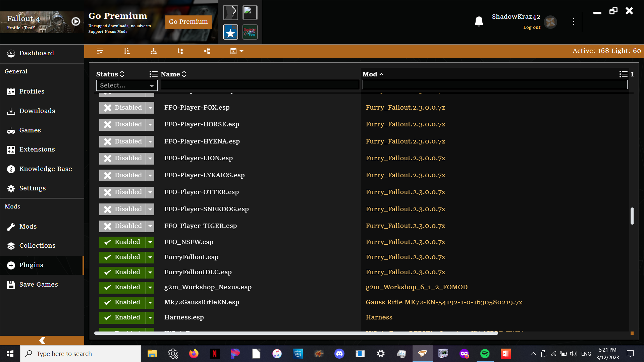Focus the Mod filter text field
The image size is (644, 362).
[495, 85]
